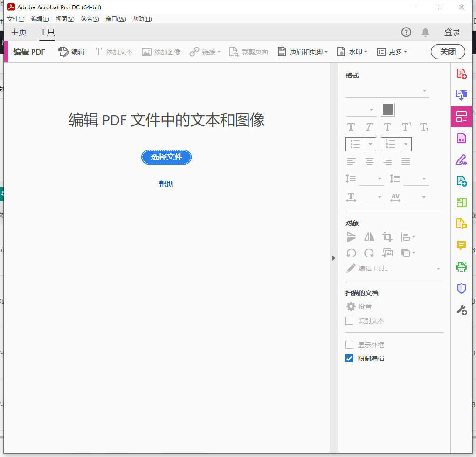Click the 选择文件 button
476x457 pixels.
pyautogui.click(x=166, y=157)
